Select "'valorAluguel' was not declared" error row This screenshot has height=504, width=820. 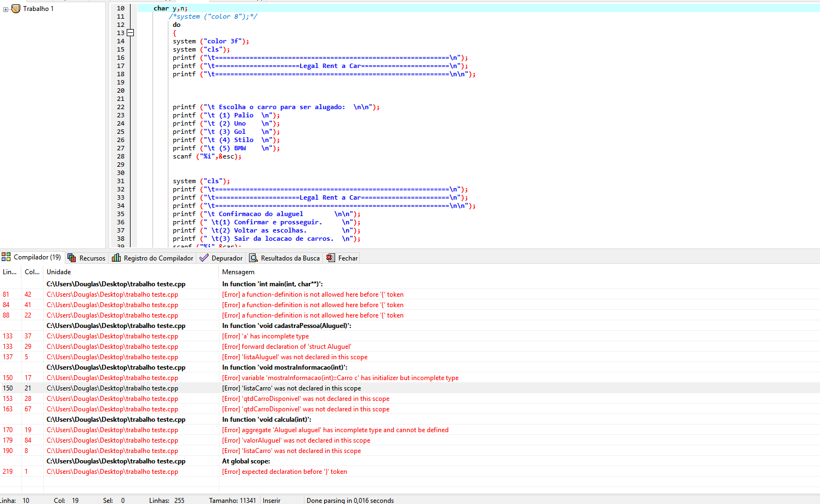click(x=410, y=440)
